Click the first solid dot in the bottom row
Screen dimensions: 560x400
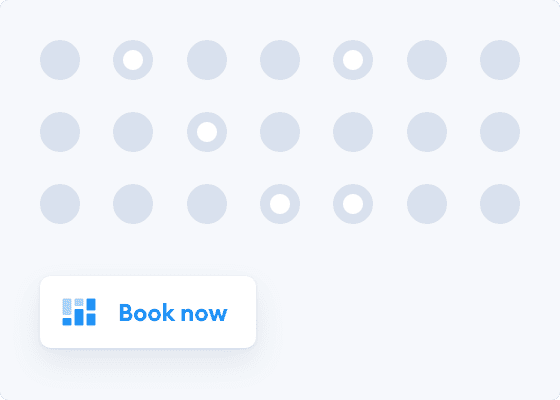click(x=60, y=204)
